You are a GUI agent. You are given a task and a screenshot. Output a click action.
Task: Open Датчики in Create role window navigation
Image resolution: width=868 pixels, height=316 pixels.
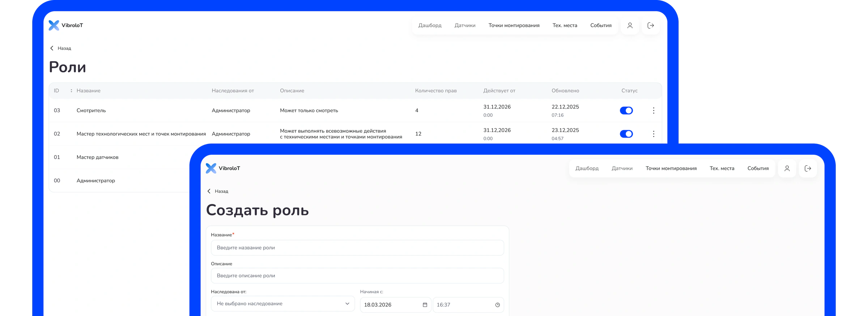click(622, 168)
